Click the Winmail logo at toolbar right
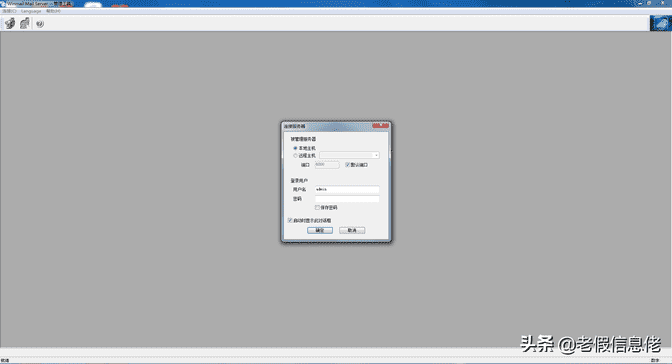672x364 pixels. [660, 23]
